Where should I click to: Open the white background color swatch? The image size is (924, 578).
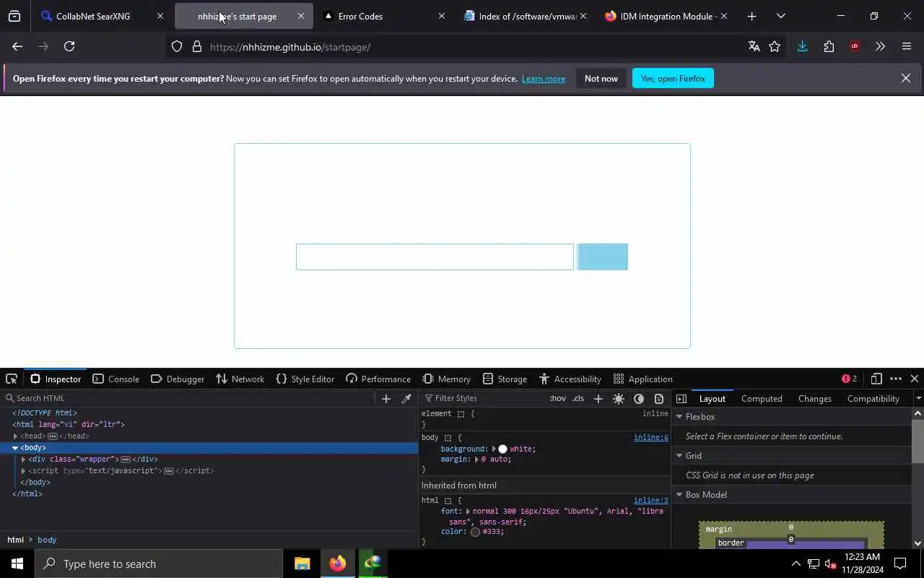click(503, 449)
